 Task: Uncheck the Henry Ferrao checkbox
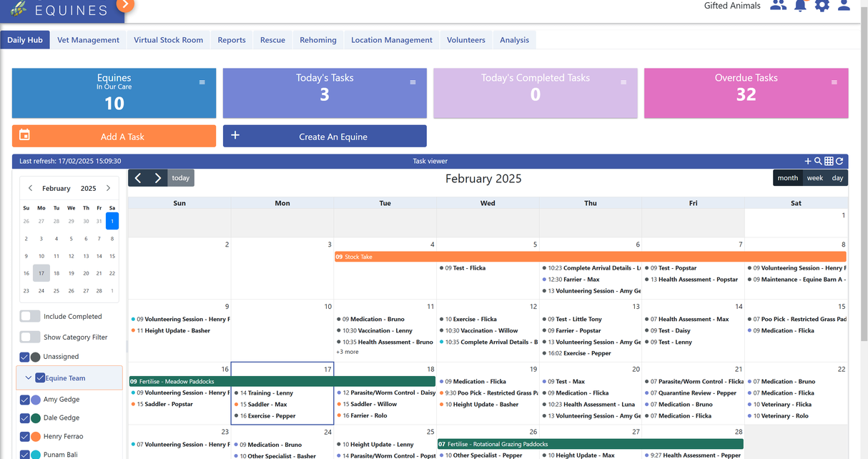click(x=24, y=437)
